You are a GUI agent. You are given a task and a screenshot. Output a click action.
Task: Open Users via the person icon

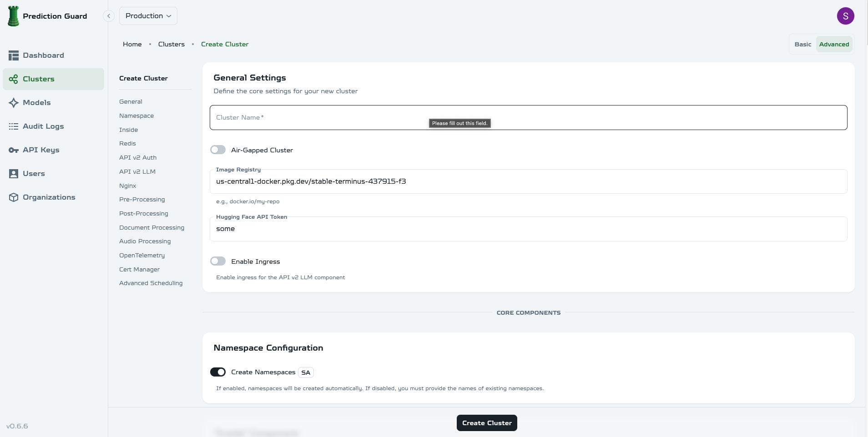14,174
